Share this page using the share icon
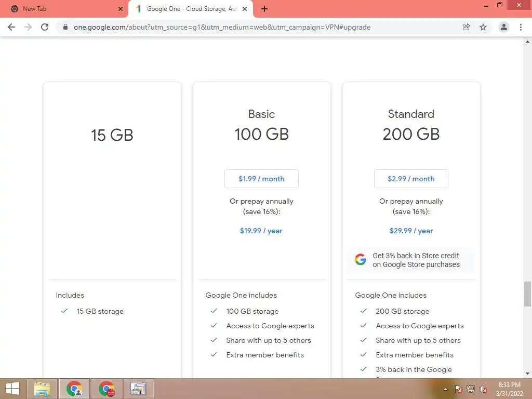 467,27
